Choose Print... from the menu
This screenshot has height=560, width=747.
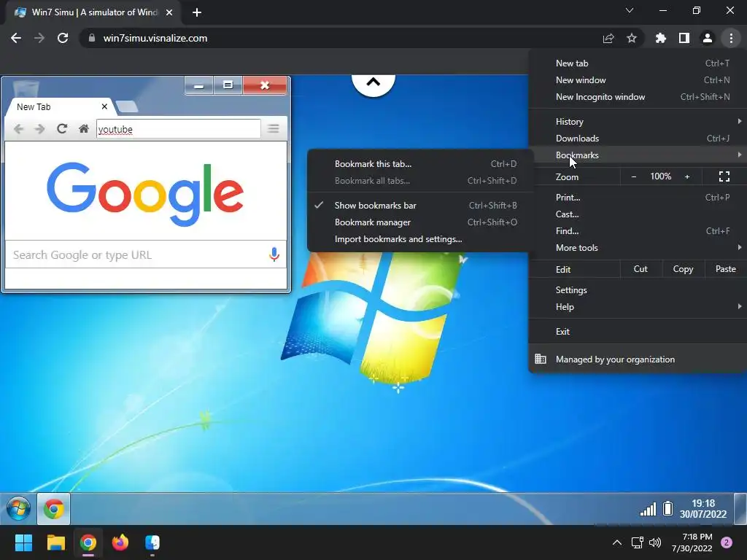[x=638, y=197]
